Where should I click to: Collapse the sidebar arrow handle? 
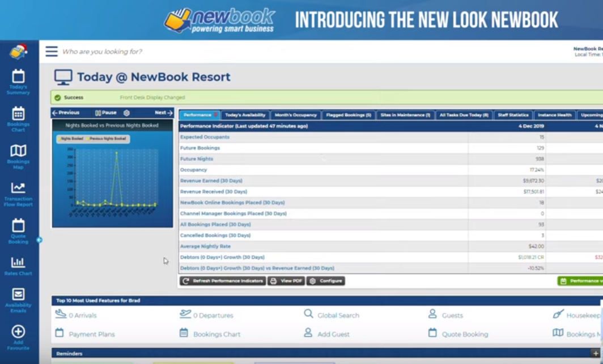coord(39,240)
